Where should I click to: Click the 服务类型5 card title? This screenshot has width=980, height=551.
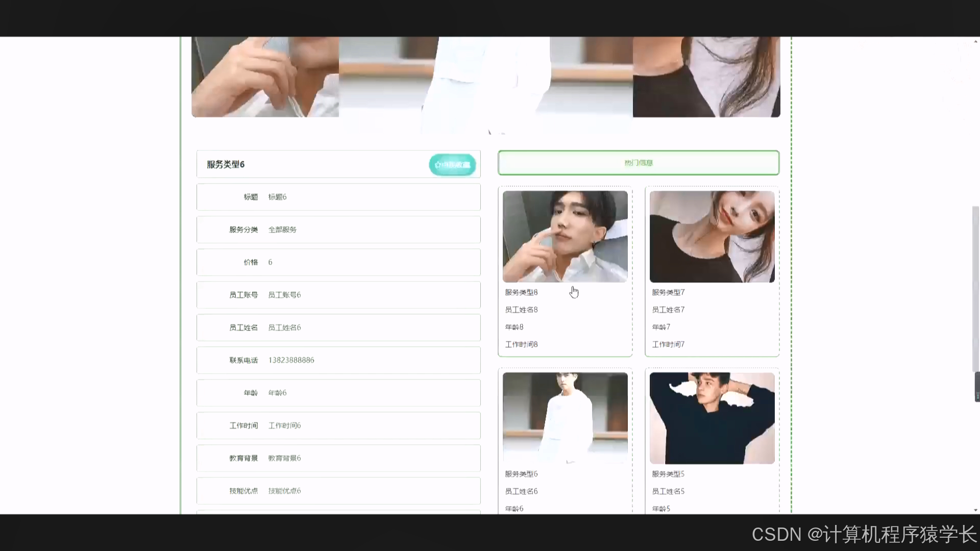668,474
